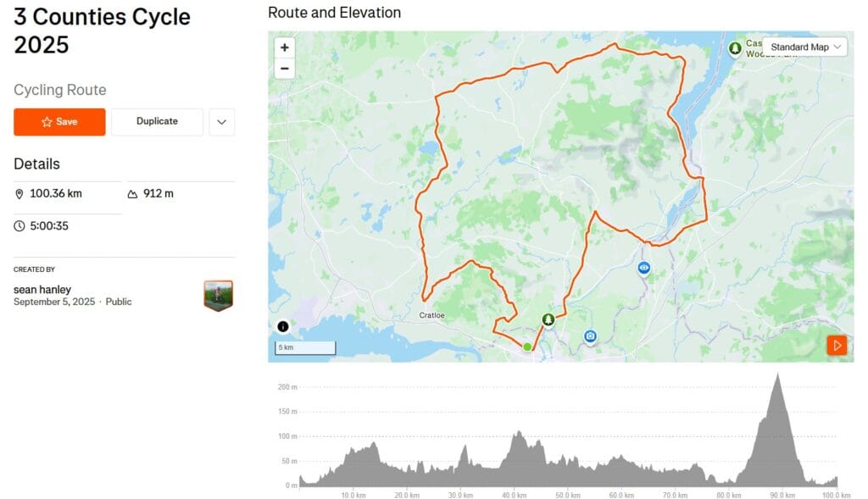Save this cycling route
The height and width of the screenshot is (499, 868).
click(59, 122)
